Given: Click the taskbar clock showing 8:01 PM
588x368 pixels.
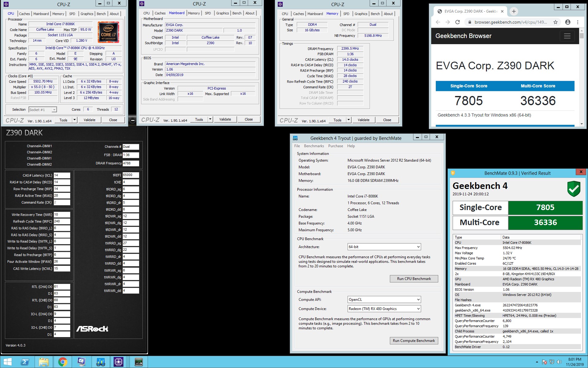Looking at the screenshot, I should point(575,362).
